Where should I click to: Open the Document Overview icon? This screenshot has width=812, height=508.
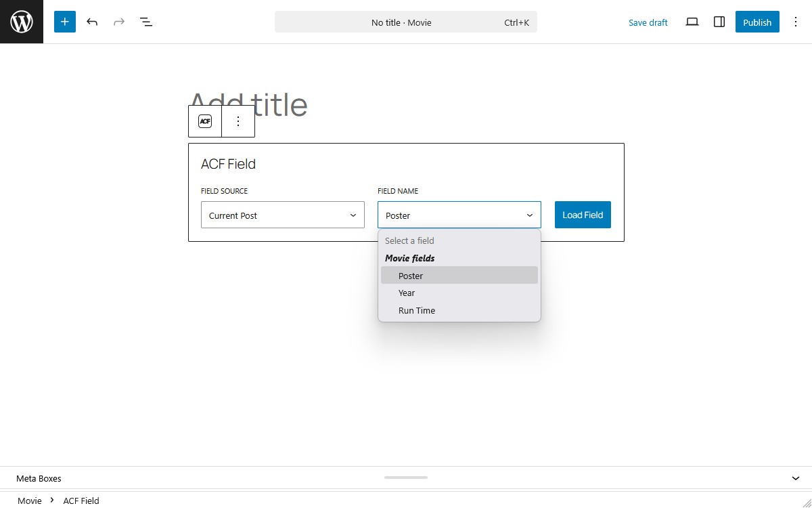(146, 21)
